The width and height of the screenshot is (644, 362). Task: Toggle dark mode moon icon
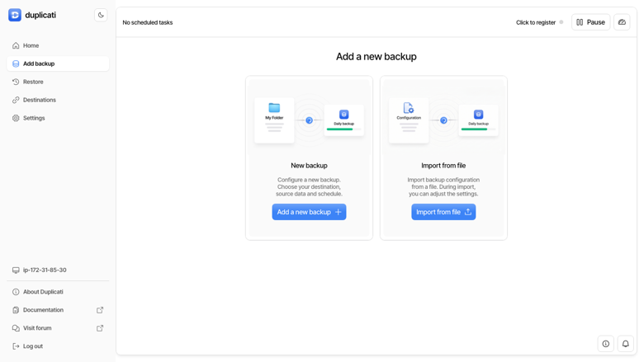[101, 15]
